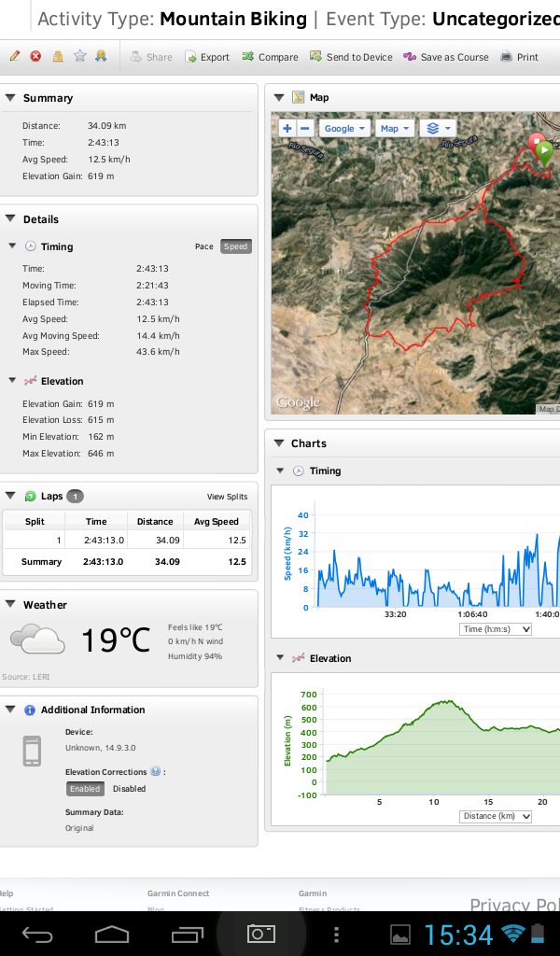Print the activity page

pos(519,57)
